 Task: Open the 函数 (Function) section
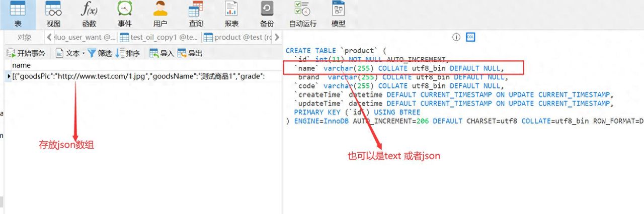click(89, 15)
